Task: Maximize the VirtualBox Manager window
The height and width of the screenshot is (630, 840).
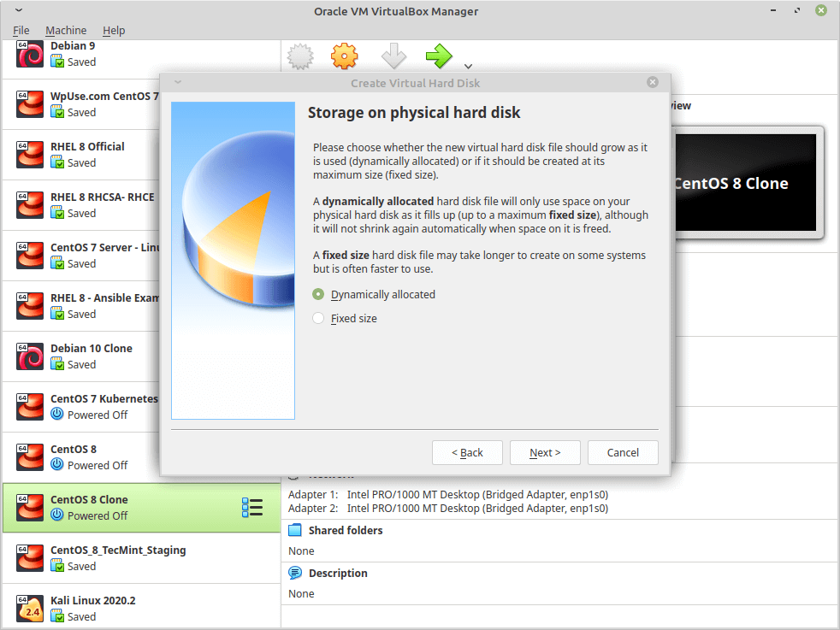Action: (797, 10)
